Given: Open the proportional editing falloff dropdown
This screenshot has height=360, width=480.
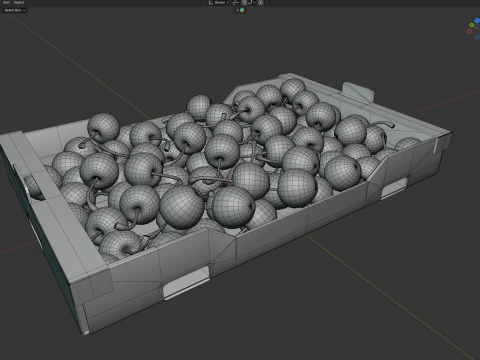Looking at the screenshot, I should click(x=268, y=2).
